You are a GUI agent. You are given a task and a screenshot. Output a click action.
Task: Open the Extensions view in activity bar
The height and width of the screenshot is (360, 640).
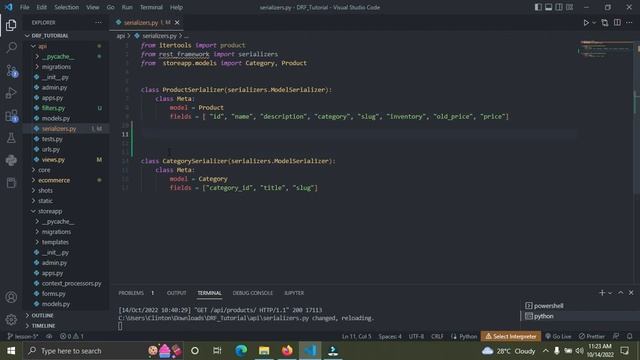coord(11,116)
